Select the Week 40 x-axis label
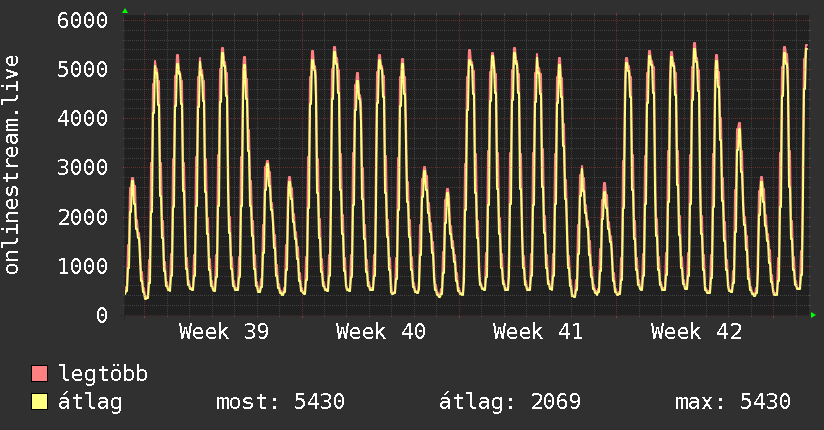The width and height of the screenshot is (824, 430). [381, 332]
